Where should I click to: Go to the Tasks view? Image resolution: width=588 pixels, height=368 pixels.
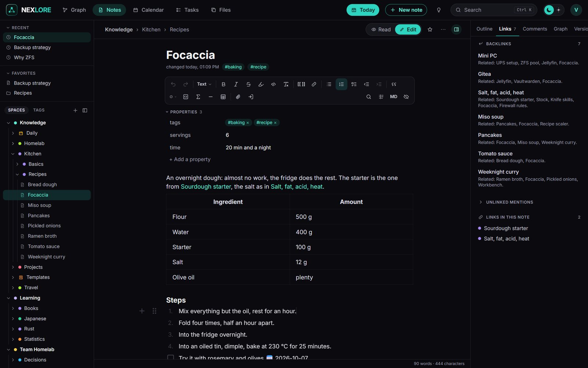(187, 10)
